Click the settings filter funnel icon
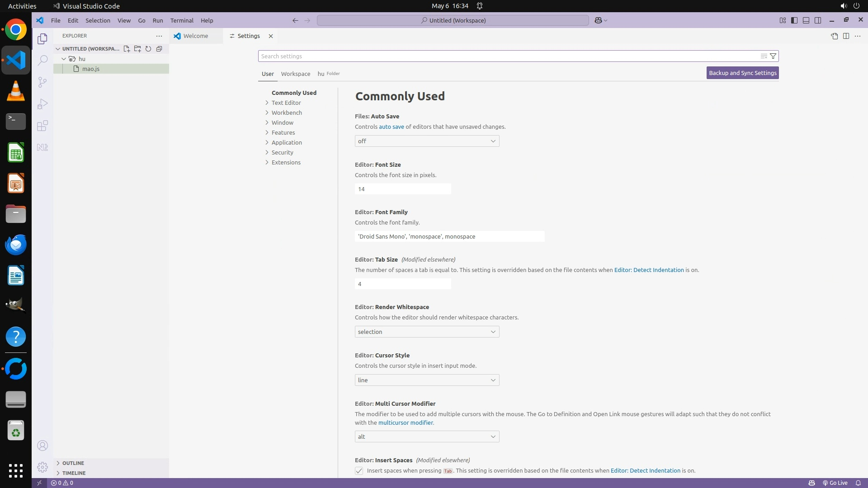 click(x=773, y=56)
